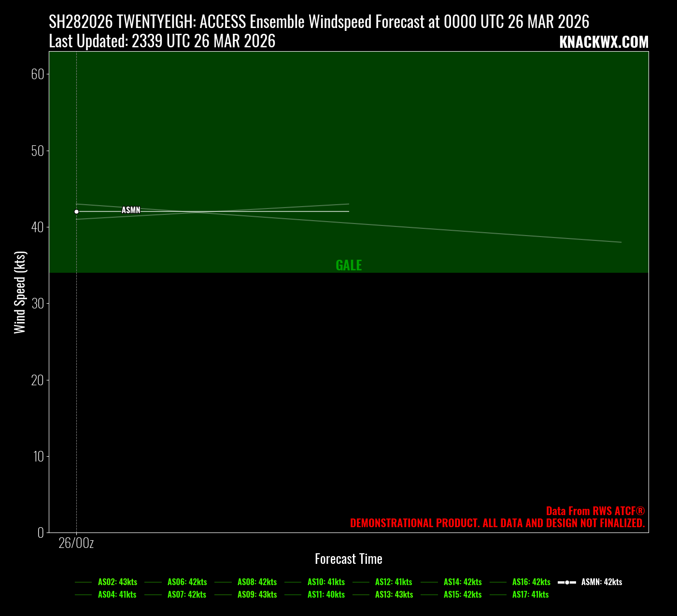Screen dimensions: 677x616
Task: Click the Last Updated timestamp line
Action: coord(162,42)
